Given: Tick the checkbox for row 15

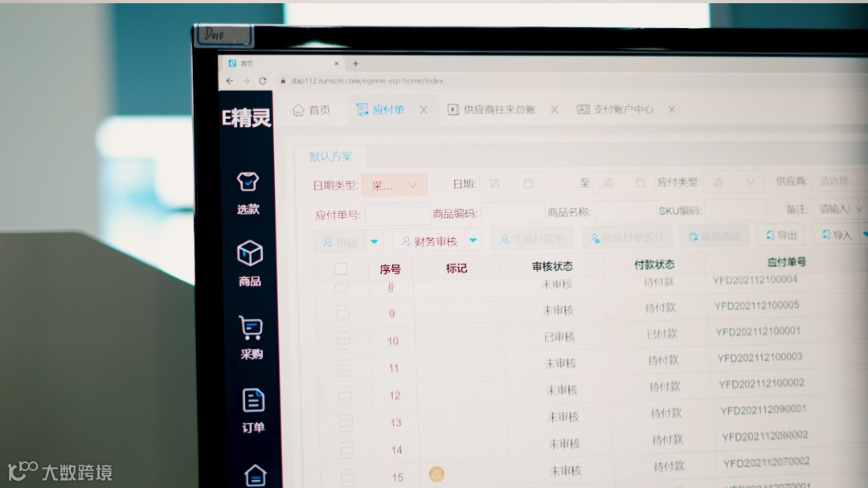Looking at the screenshot, I should (348, 477).
